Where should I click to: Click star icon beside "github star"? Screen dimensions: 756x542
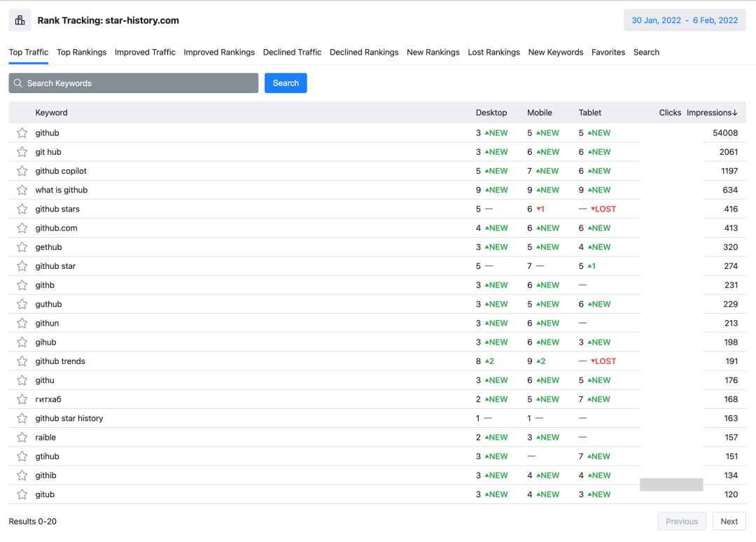[x=22, y=266]
